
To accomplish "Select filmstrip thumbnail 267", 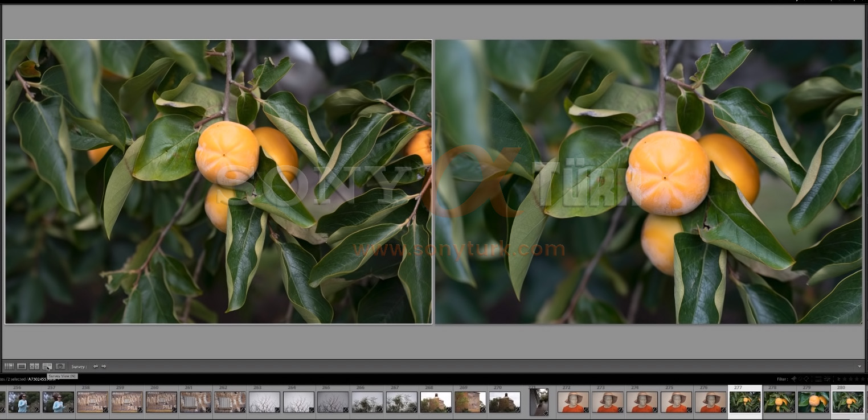I will 402,402.
